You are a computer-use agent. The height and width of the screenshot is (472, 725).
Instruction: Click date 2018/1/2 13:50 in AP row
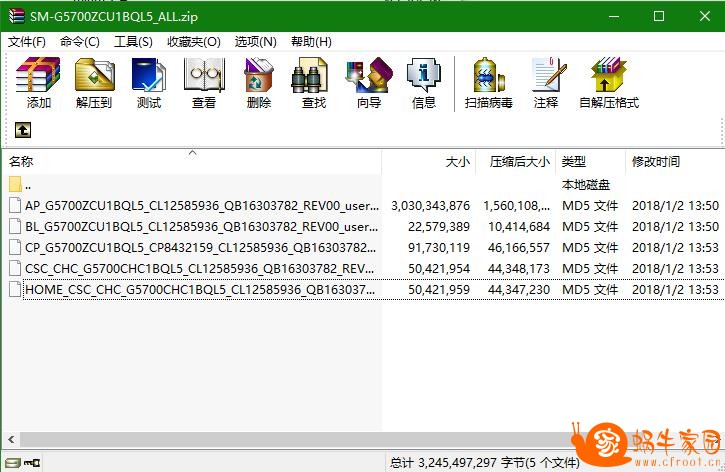[675, 206]
